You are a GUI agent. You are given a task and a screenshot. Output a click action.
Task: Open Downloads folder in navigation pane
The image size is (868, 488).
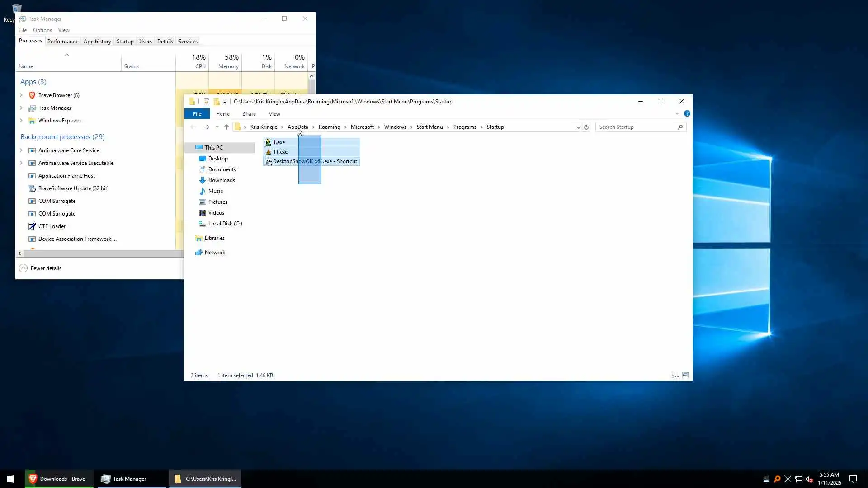point(221,180)
